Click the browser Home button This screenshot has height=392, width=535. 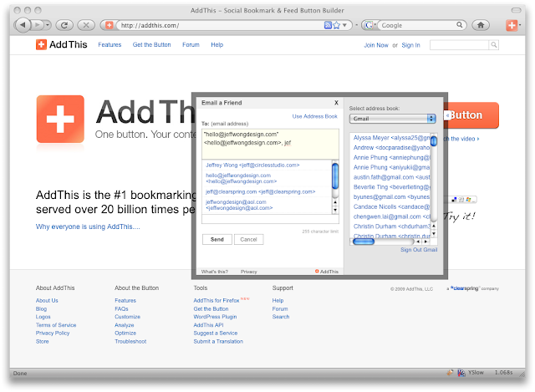point(481,25)
